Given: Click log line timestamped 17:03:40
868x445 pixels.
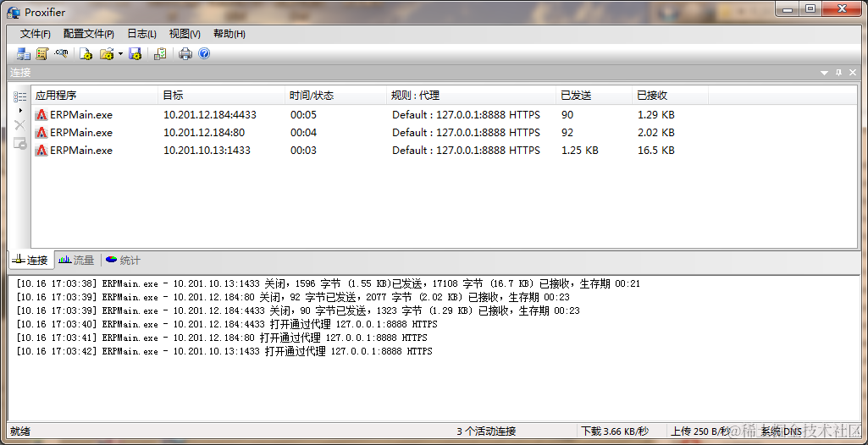Looking at the screenshot, I should pos(226,325).
